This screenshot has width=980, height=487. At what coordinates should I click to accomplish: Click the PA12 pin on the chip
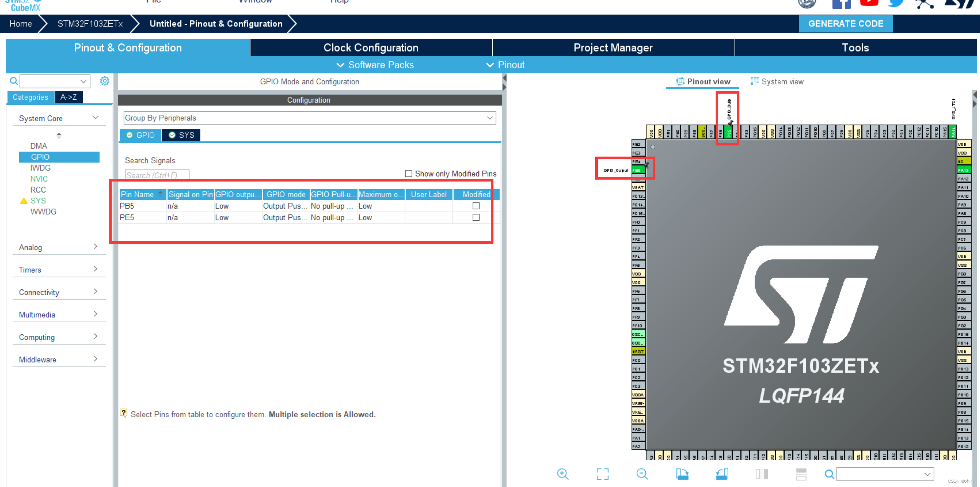click(964, 179)
